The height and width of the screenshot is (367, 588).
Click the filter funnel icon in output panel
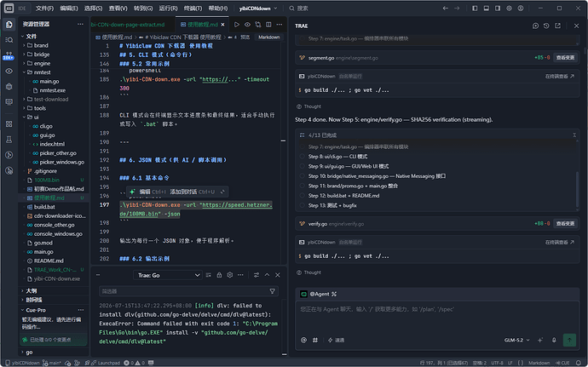click(x=272, y=291)
